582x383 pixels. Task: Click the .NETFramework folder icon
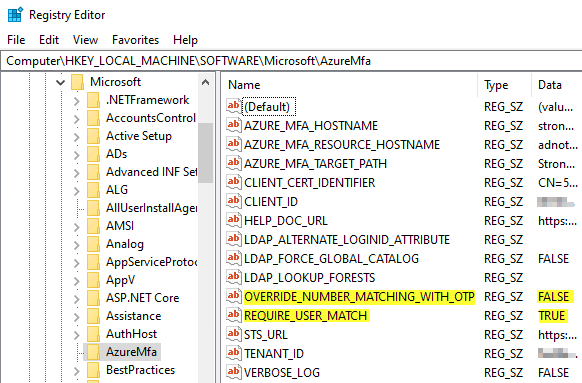pyautogui.click(x=94, y=100)
